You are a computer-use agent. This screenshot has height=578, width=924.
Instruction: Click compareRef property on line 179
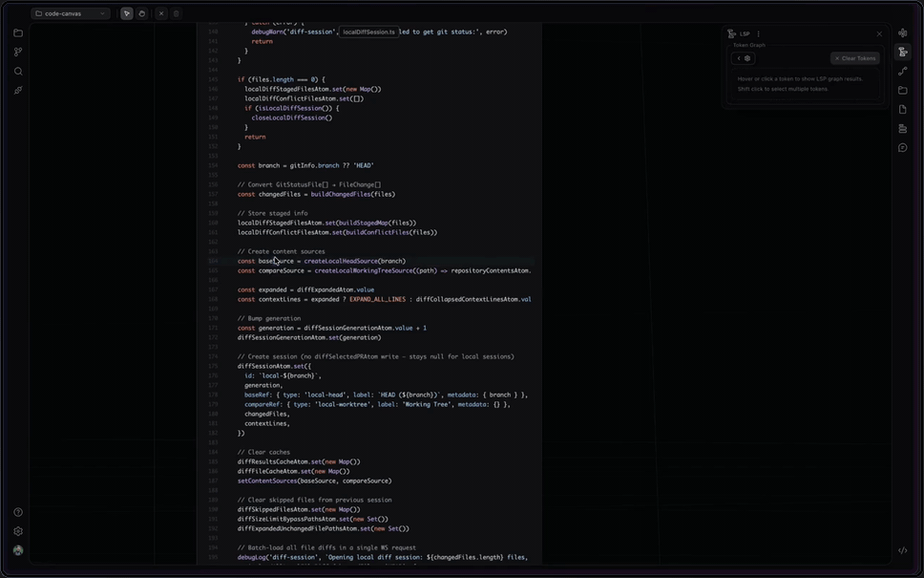point(263,405)
